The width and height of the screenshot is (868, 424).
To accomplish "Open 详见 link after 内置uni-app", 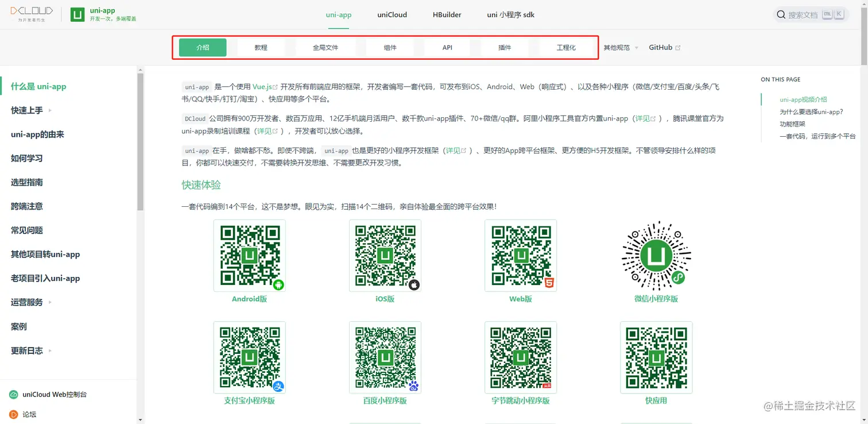I will [x=645, y=118].
